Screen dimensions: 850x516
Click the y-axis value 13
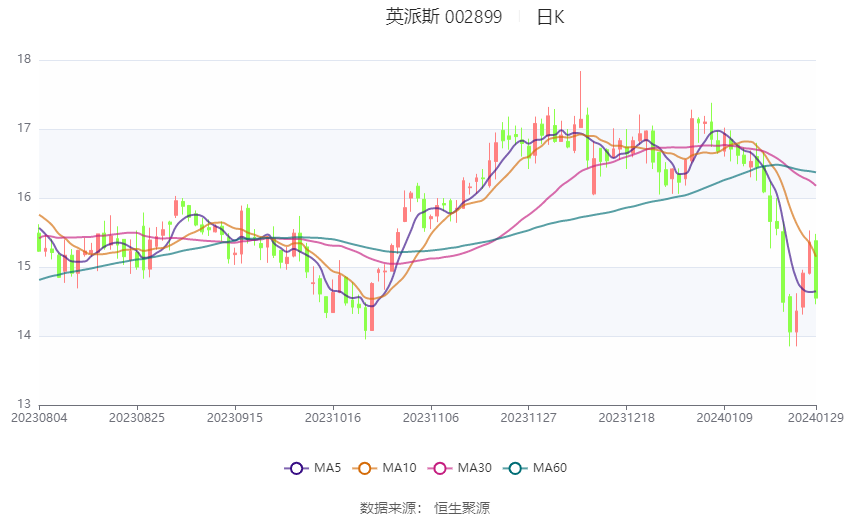pos(24,404)
